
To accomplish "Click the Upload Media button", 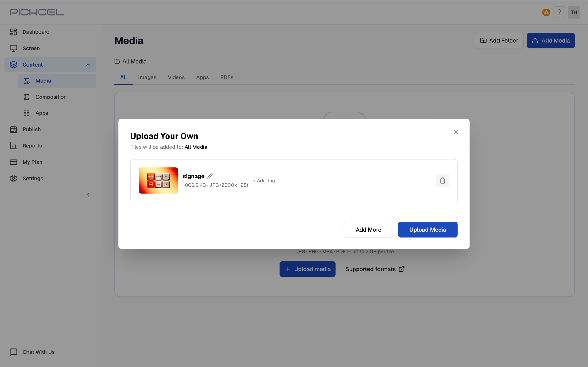I will tap(428, 230).
